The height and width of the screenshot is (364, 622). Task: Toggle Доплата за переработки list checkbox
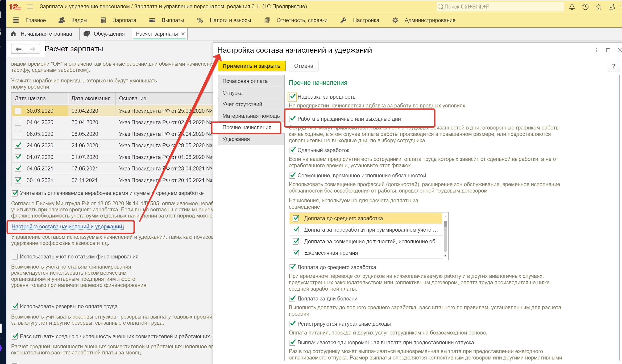pyautogui.click(x=296, y=230)
